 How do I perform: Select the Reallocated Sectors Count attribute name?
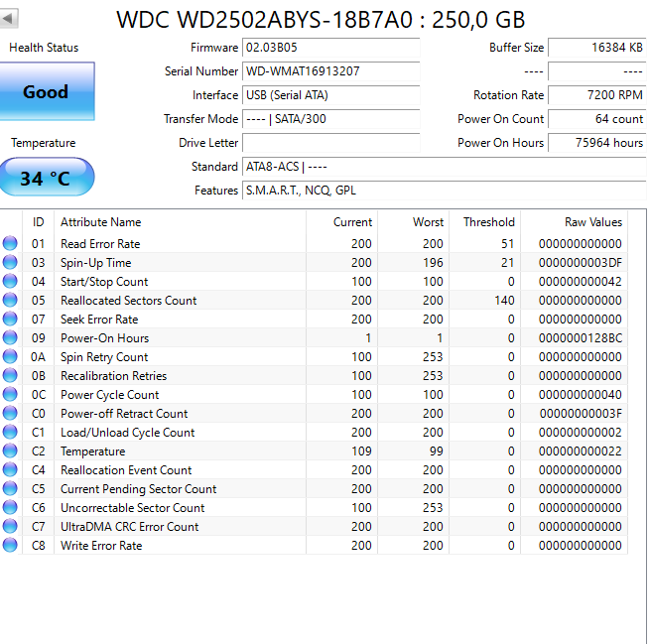pos(128,301)
